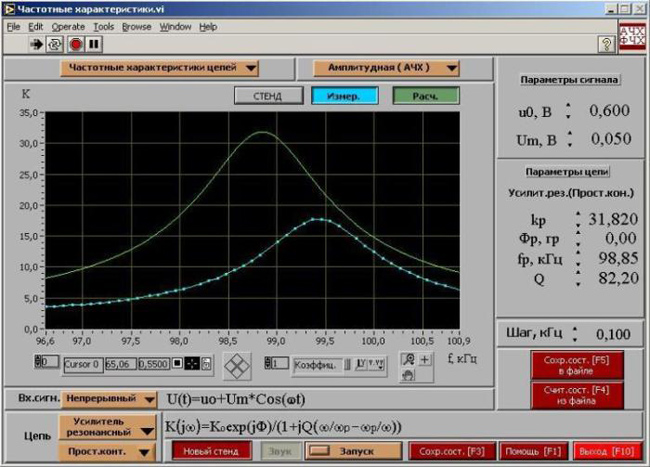The height and width of the screenshot is (467, 650).
Task: Click Счит.сост. [F4] из файла button
Action: pos(577,395)
